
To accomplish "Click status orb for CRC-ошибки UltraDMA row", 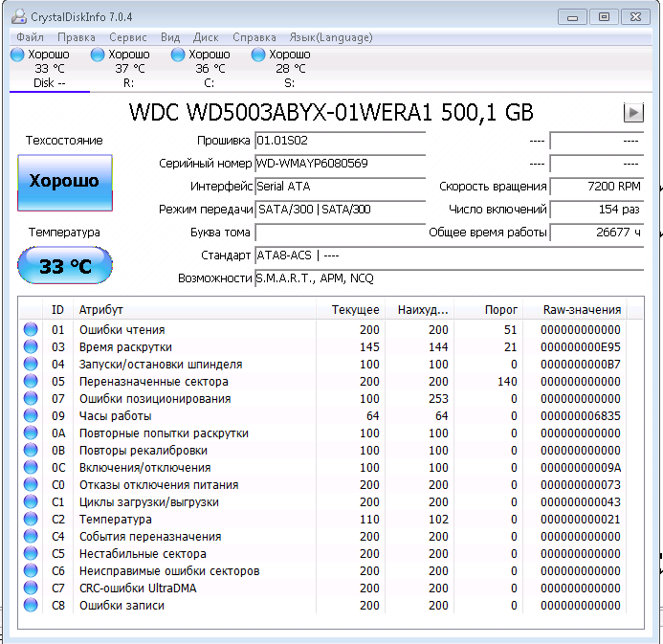I will point(31,588).
